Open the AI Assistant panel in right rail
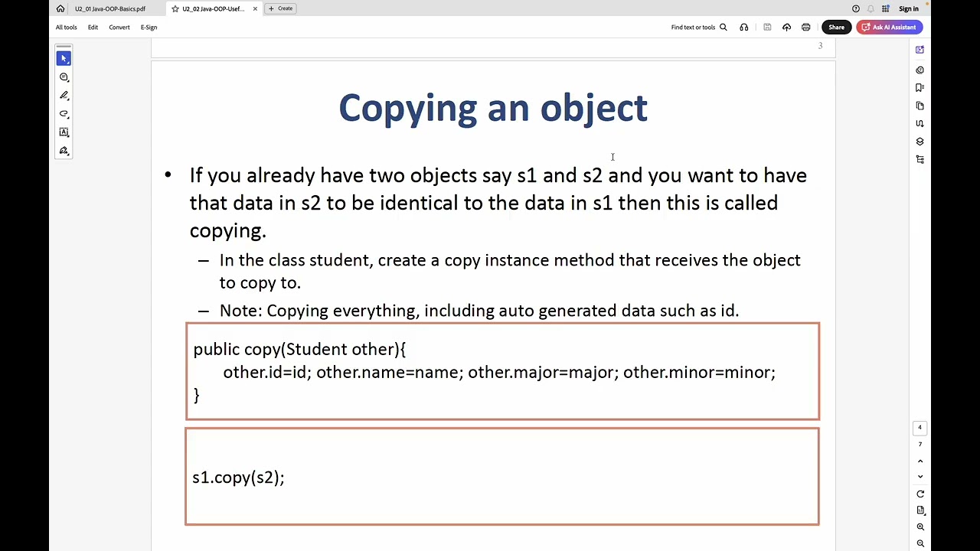Image resolution: width=980 pixels, height=551 pixels. point(920,50)
